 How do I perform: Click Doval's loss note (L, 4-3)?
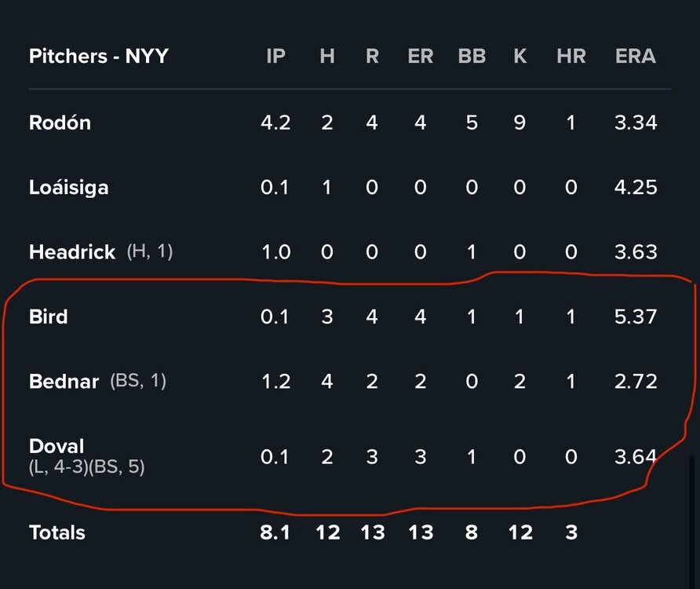(x=57, y=467)
